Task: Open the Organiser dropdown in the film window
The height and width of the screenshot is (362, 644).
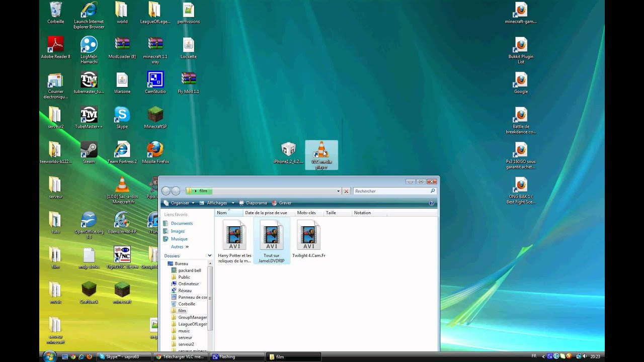Action: [x=180, y=203]
